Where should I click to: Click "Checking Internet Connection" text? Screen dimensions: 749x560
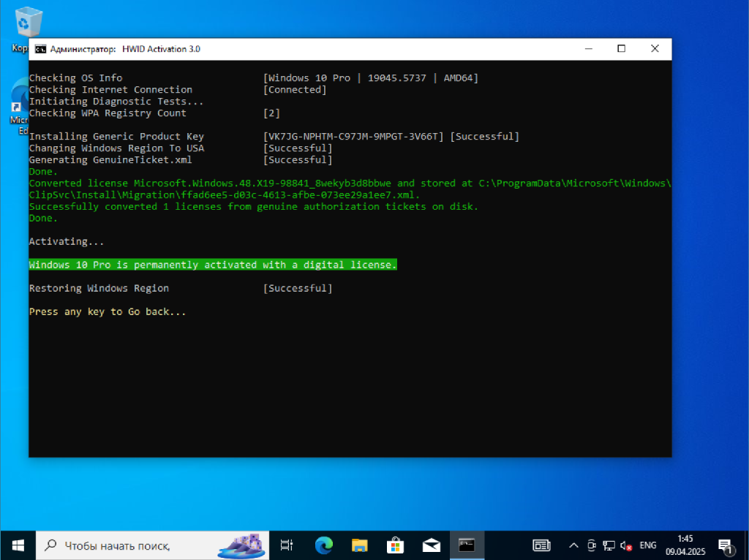[x=111, y=90]
